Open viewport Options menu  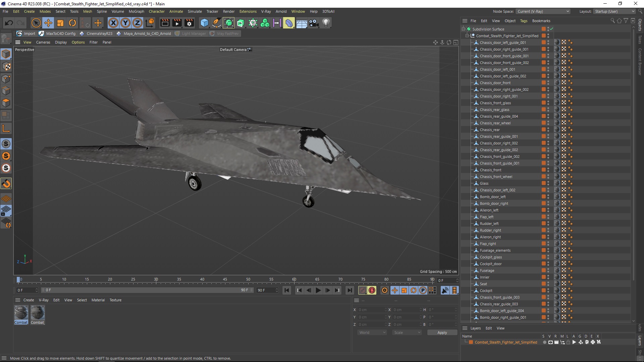point(78,42)
